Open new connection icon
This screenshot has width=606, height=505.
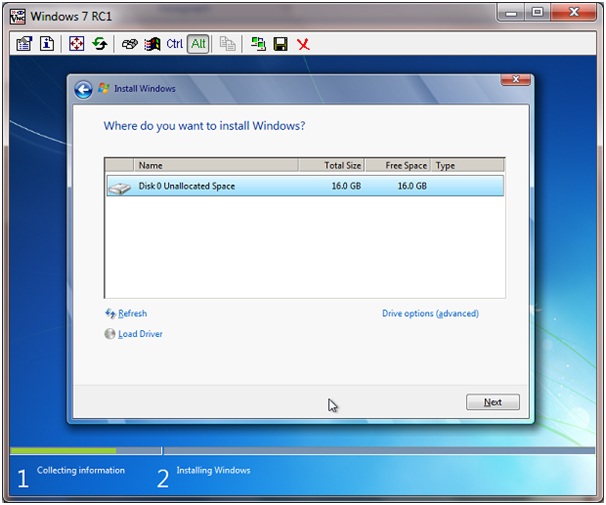click(258, 44)
